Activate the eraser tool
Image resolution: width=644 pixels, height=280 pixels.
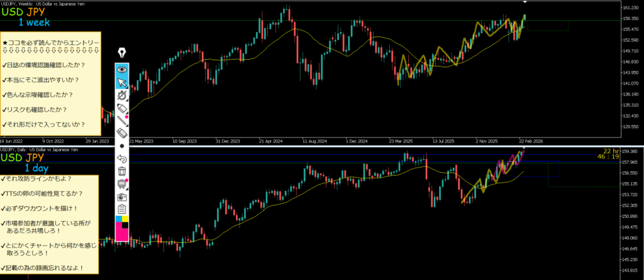pyautogui.click(x=122, y=133)
